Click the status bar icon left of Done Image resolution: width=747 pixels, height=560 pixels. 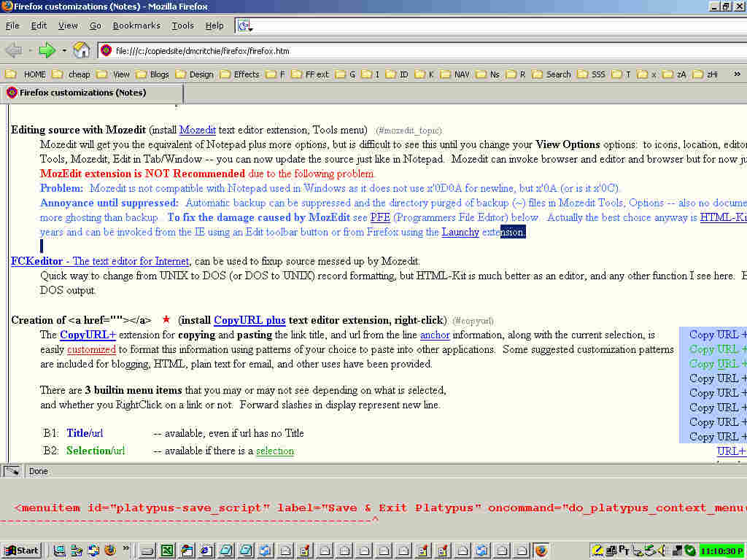[x=12, y=472]
